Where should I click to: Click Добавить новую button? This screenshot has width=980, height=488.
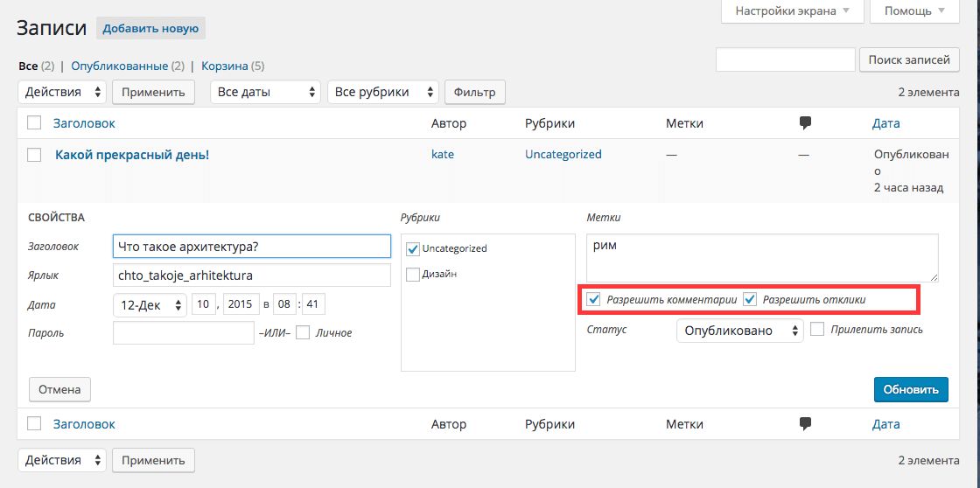(150, 29)
